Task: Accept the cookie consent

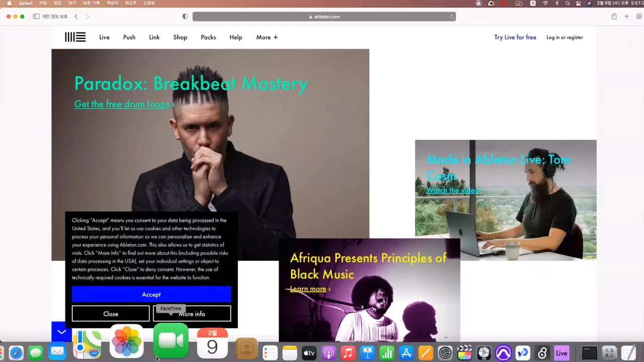Action: tap(151, 295)
